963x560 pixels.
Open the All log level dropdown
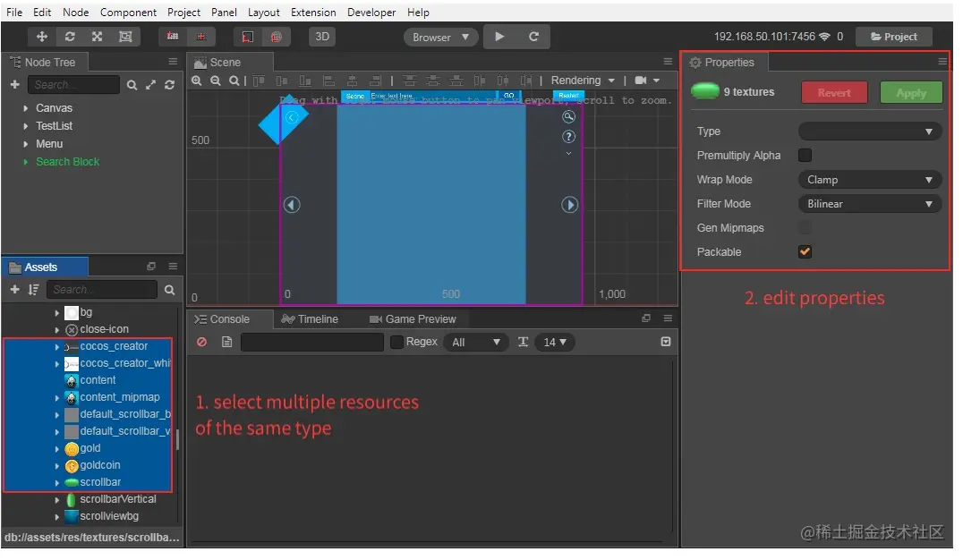pos(476,342)
